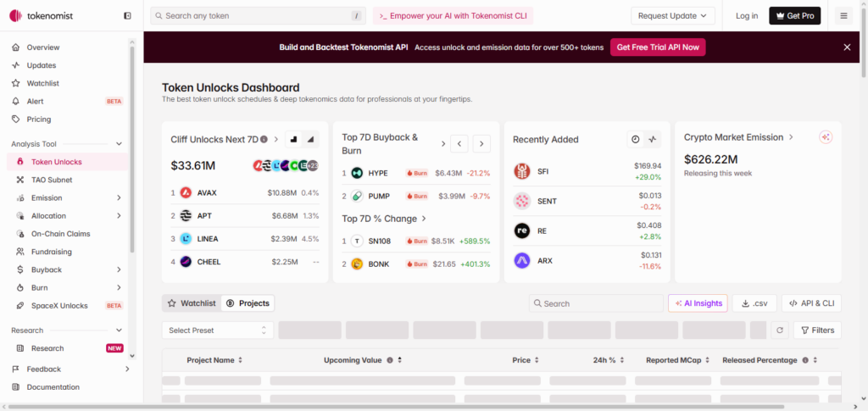Click the LINEA token icon

point(186,239)
